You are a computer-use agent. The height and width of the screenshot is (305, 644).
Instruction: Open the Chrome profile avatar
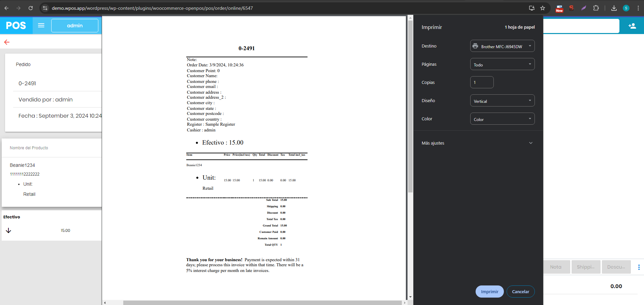tap(626, 8)
